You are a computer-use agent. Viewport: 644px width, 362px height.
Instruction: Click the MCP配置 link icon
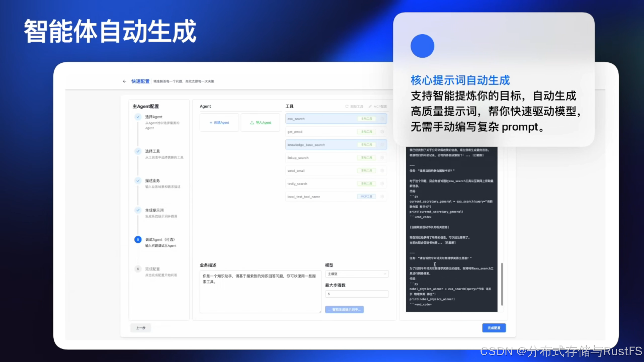click(x=370, y=107)
